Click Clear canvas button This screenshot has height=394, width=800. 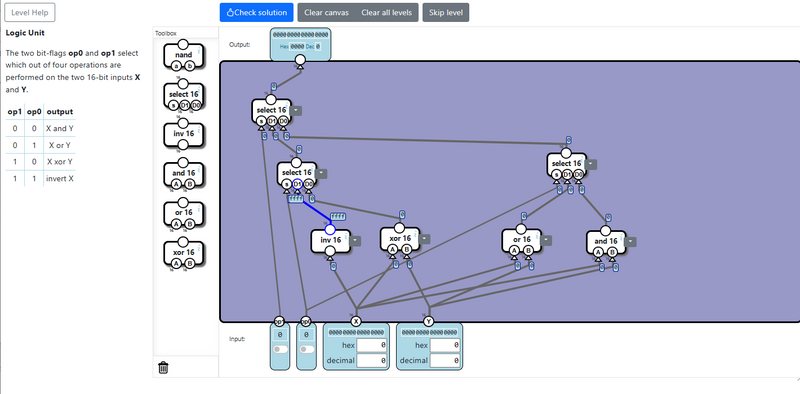tap(327, 12)
